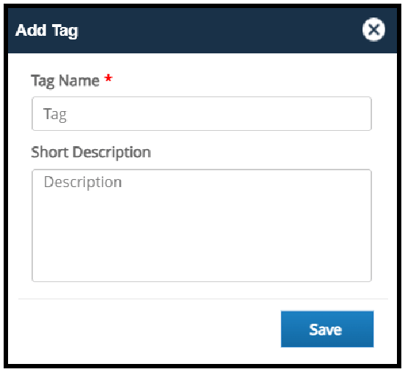Image resolution: width=405 pixels, height=372 pixels.
Task: Click the white circular X icon
Action: pyautogui.click(x=374, y=30)
